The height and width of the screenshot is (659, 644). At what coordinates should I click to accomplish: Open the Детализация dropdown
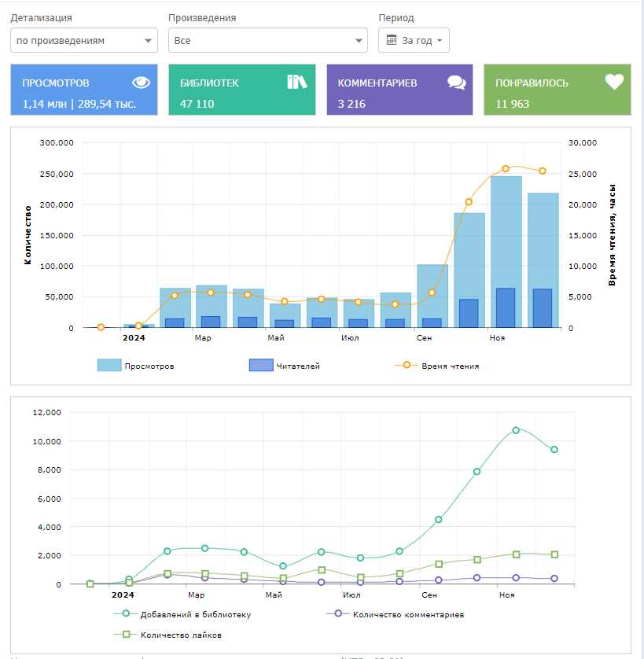pyautogui.click(x=84, y=40)
